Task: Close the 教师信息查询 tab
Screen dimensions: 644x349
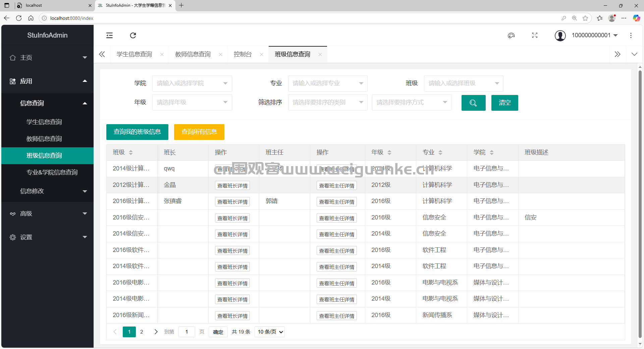Action: [220, 54]
